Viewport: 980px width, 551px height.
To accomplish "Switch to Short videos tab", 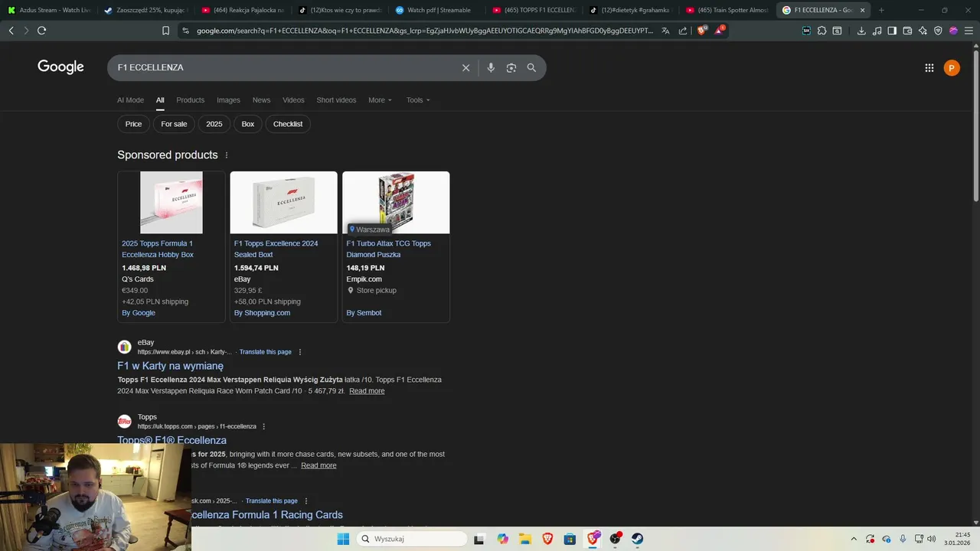I will click(x=336, y=100).
